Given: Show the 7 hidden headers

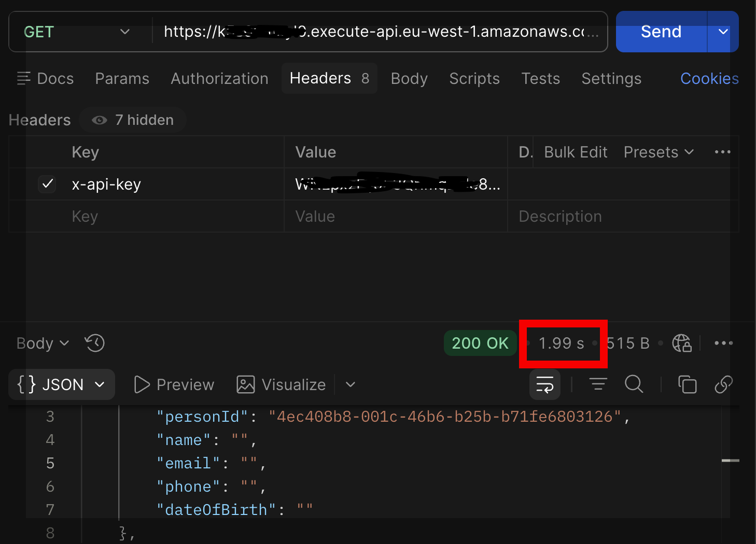Looking at the screenshot, I should (x=133, y=120).
